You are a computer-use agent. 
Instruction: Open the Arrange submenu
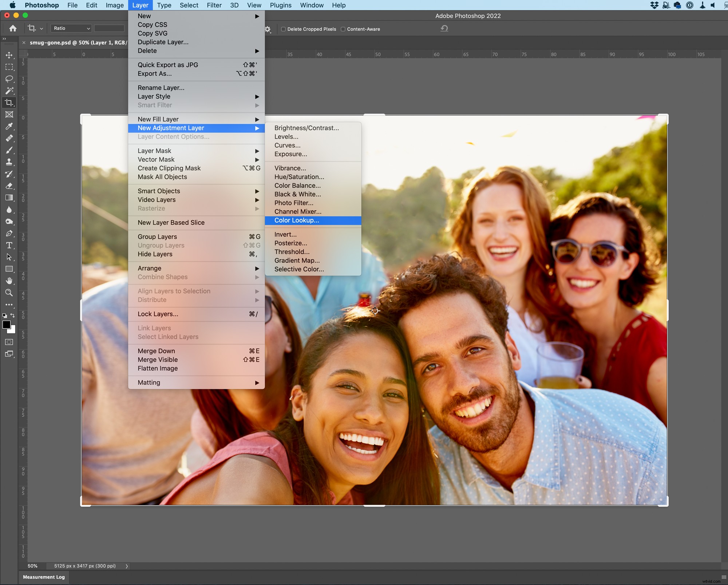149,268
